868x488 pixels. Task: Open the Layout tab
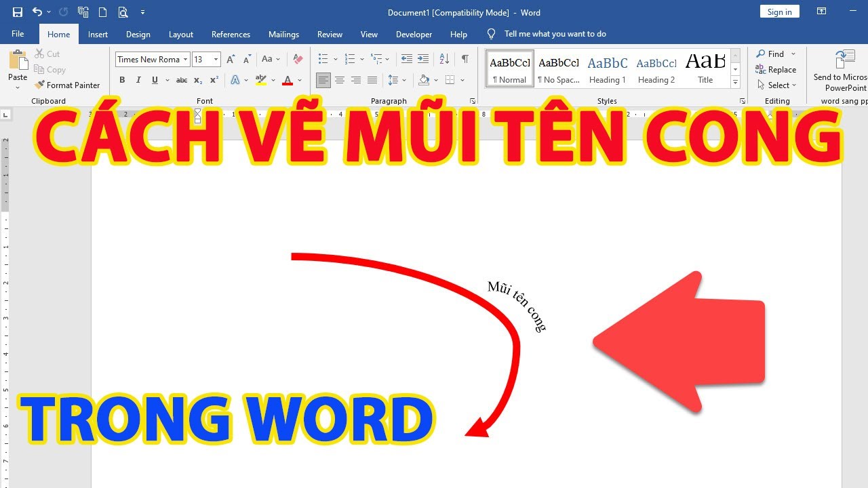pos(181,34)
